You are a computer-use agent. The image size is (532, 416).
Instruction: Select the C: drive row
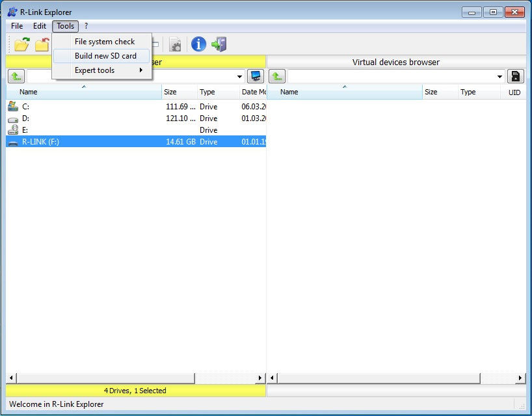coord(136,107)
